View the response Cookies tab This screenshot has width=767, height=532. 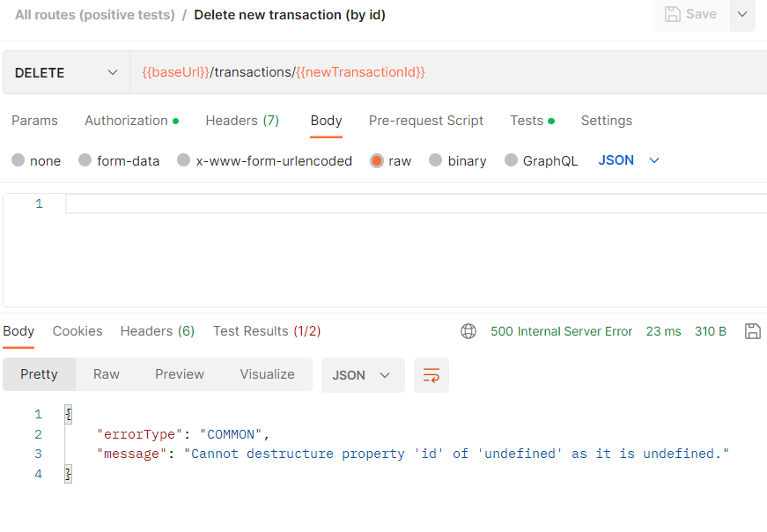77,331
